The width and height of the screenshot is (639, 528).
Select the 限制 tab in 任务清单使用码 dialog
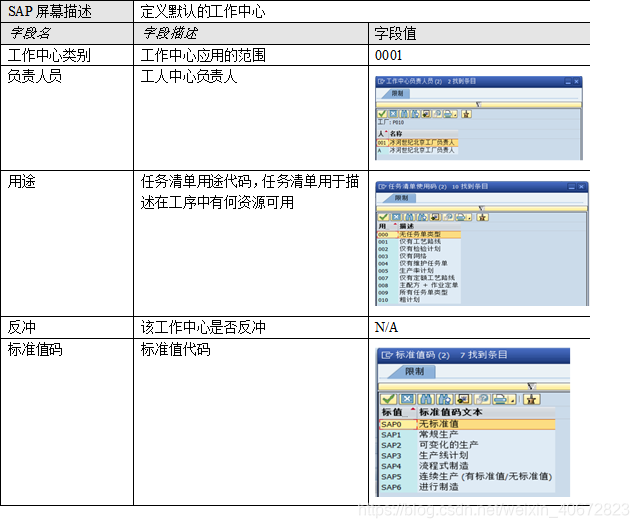tap(401, 198)
